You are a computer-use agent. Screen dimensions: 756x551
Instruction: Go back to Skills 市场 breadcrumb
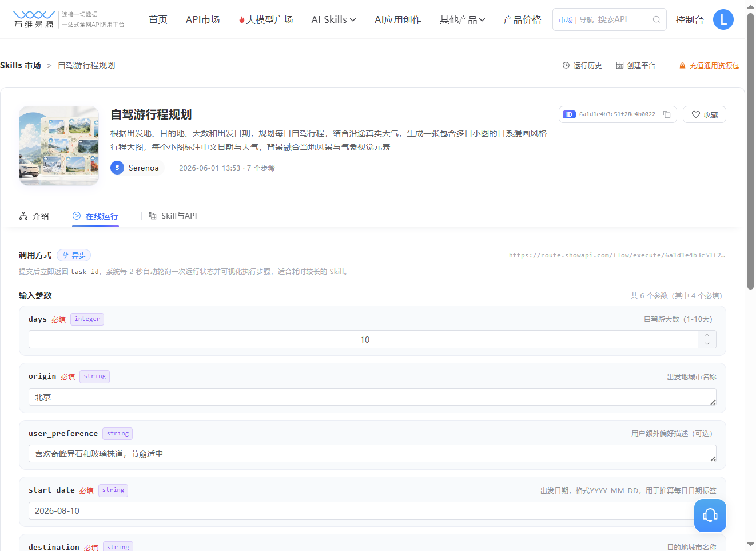[x=21, y=65]
